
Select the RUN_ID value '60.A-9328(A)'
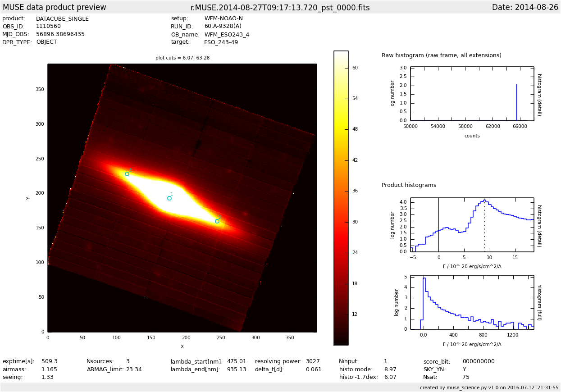[223, 27]
